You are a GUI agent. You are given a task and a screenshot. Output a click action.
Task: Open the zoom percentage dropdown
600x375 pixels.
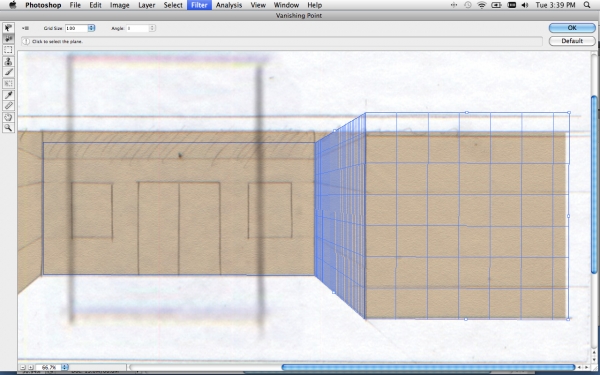coord(65,367)
